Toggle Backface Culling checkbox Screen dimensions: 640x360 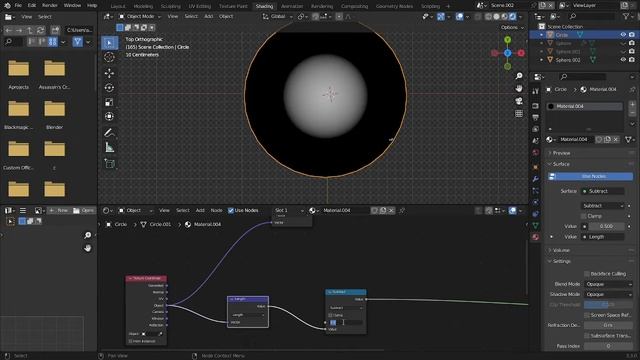(587, 273)
